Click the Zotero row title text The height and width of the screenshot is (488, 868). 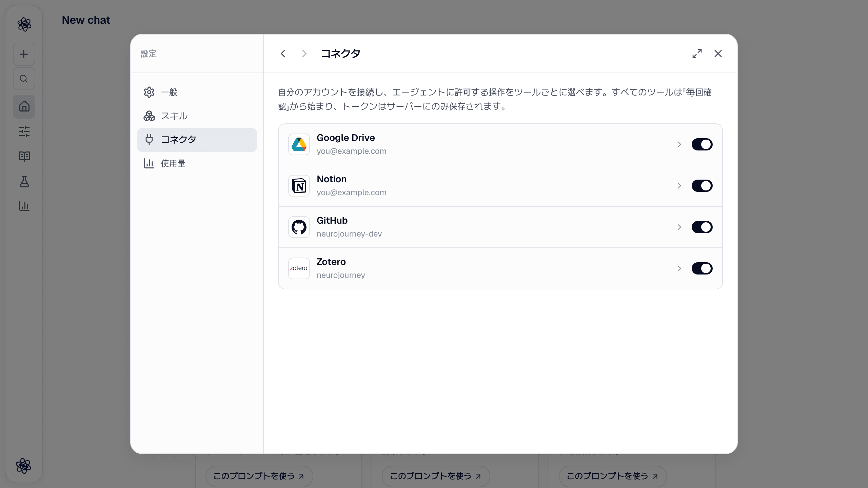coord(331,262)
